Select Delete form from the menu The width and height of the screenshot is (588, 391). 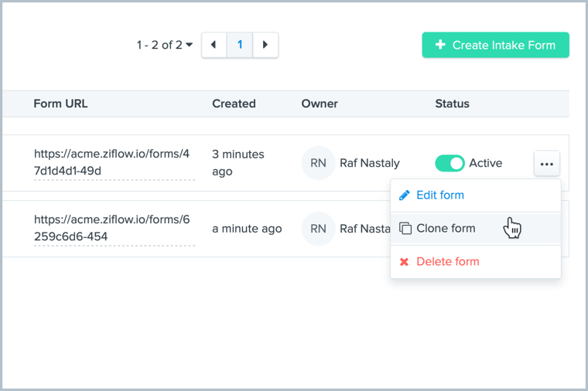pyautogui.click(x=447, y=262)
